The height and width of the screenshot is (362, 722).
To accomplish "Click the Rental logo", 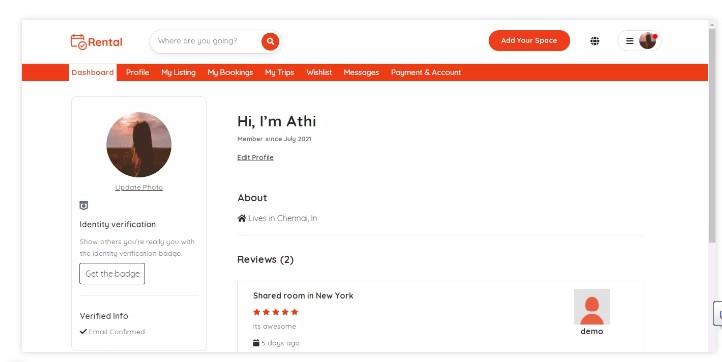I will [96, 41].
